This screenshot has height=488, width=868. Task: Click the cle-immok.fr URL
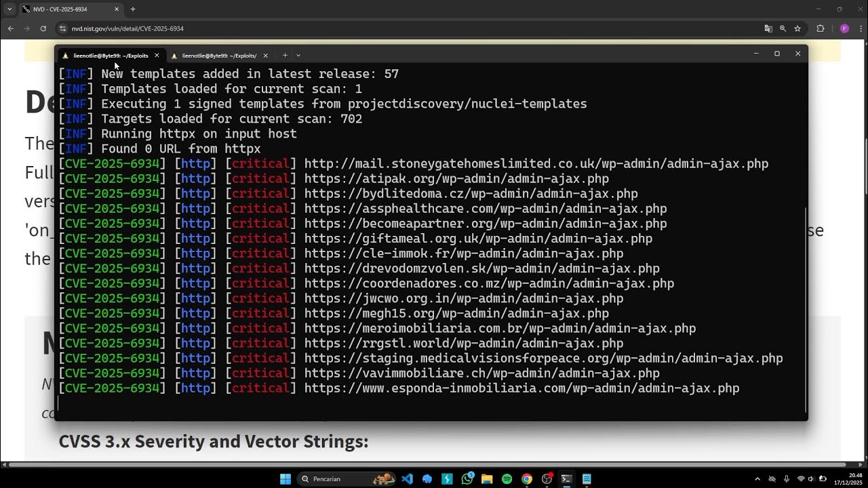click(x=464, y=253)
